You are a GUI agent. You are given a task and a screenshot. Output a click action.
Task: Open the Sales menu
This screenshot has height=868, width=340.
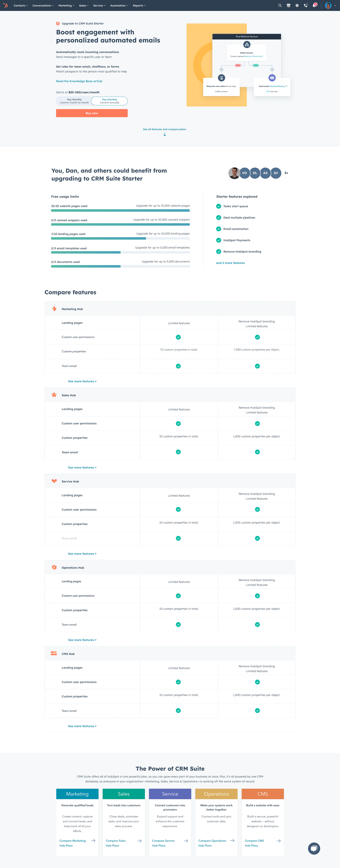coord(84,5)
